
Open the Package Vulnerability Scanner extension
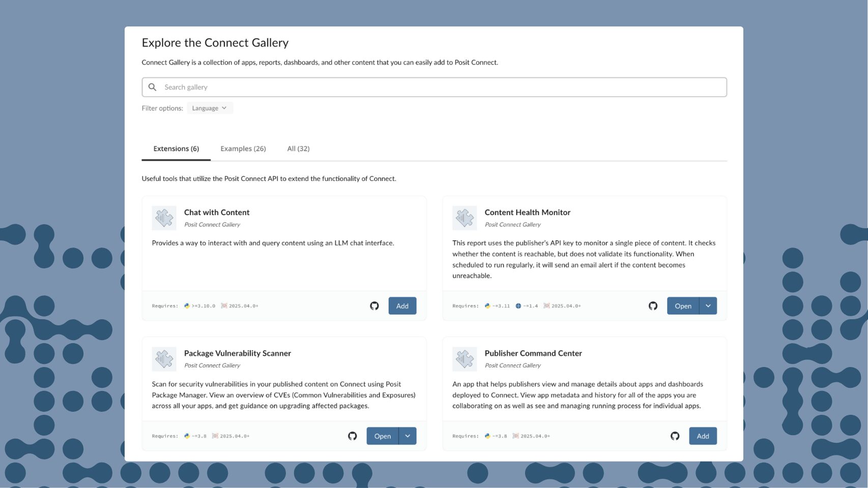point(382,436)
